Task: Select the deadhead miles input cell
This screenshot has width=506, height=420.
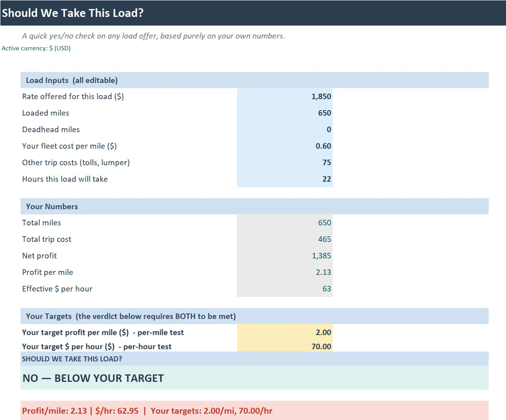Action: click(x=285, y=130)
